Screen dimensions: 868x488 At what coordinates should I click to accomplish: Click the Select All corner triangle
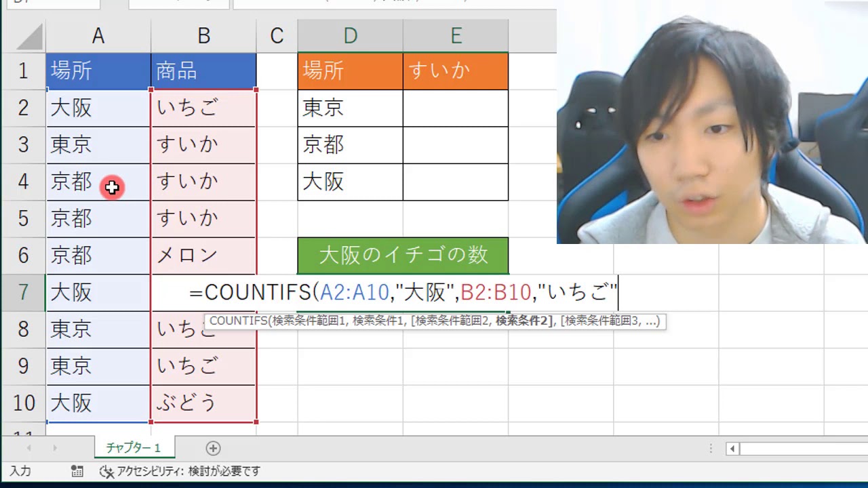[x=29, y=37]
